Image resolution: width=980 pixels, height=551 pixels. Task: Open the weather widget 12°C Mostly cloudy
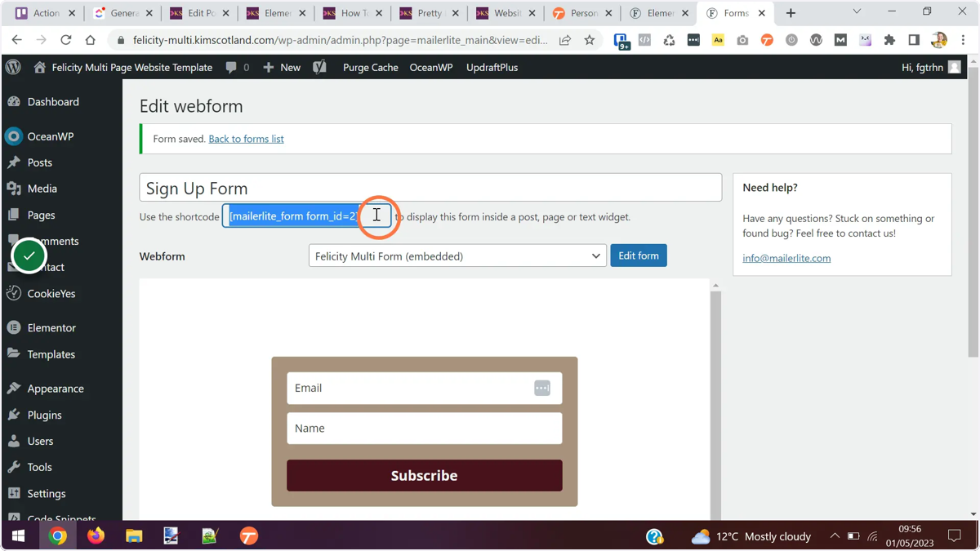751,536
